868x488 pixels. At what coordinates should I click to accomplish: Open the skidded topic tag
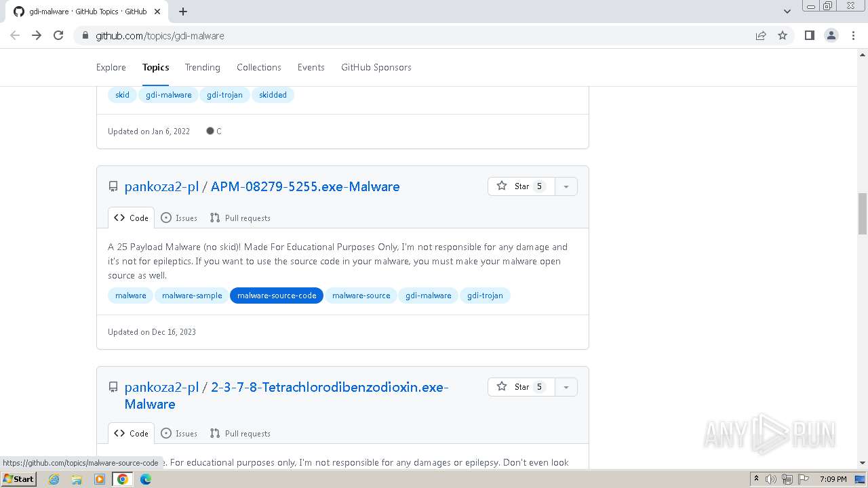click(x=273, y=95)
